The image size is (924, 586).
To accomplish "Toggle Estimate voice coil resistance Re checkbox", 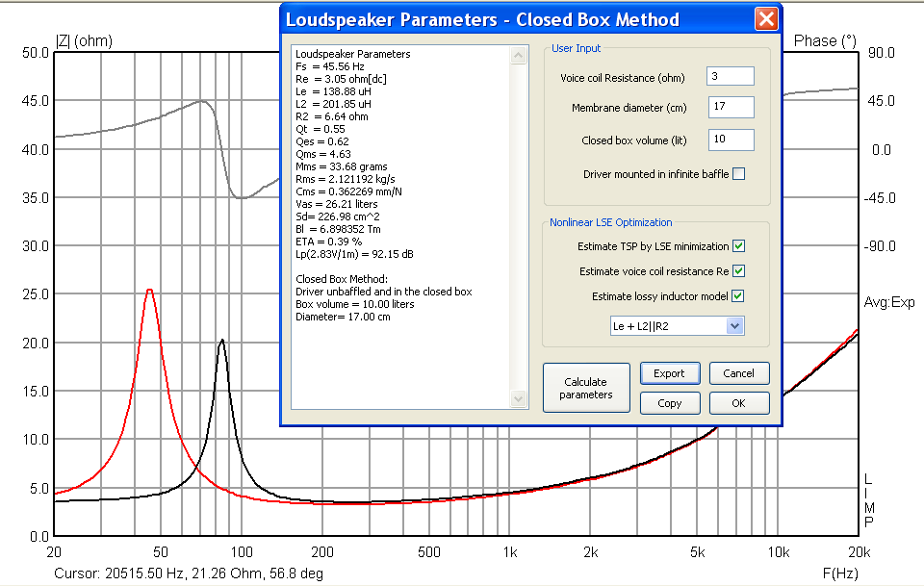I will pyautogui.click(x=738, y=271).
